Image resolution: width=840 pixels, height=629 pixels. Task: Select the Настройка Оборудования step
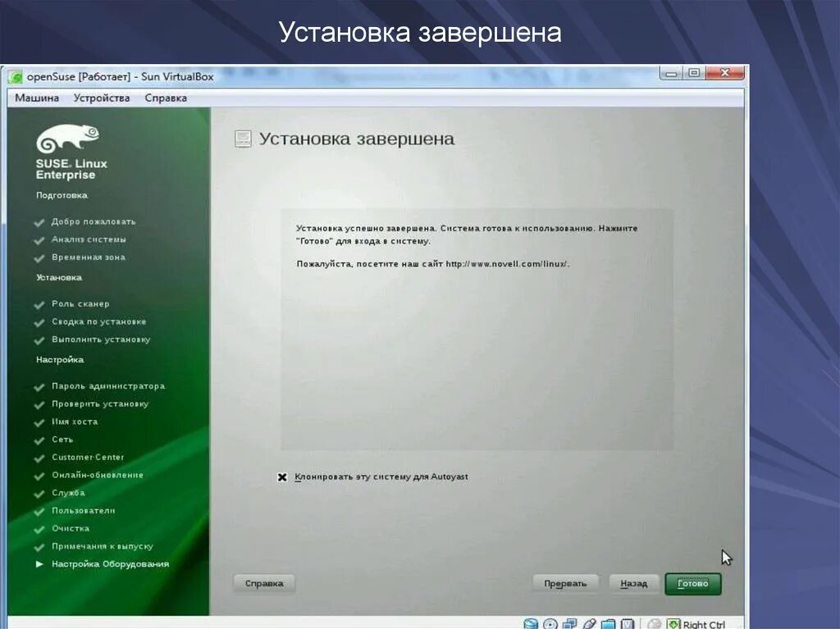tap(111, 563)
